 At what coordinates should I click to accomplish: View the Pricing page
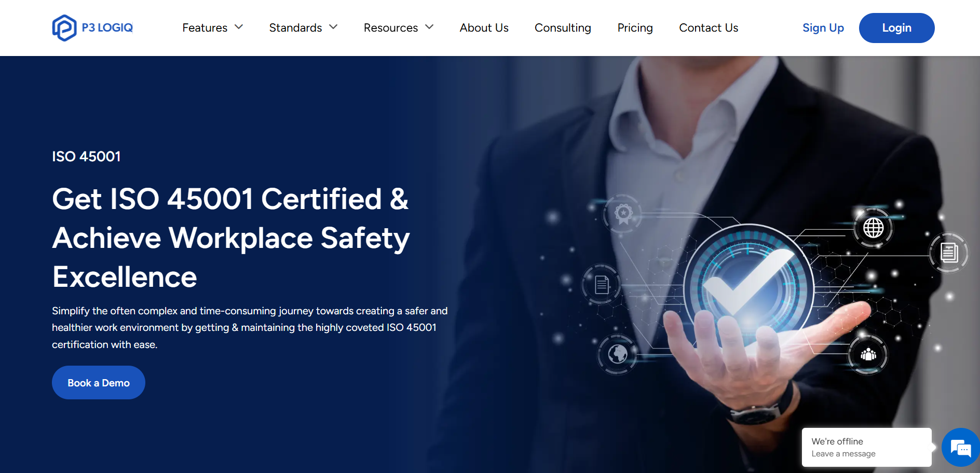635,27
